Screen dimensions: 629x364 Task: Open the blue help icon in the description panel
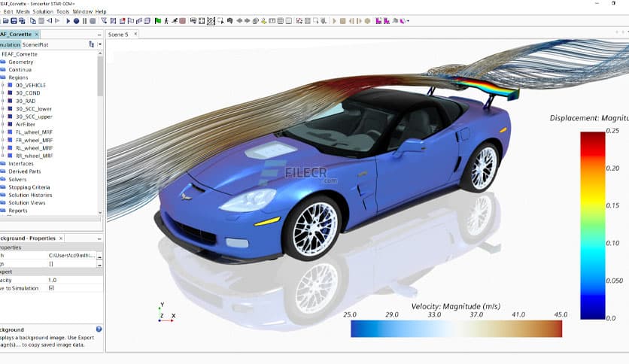tap(99, 329)
